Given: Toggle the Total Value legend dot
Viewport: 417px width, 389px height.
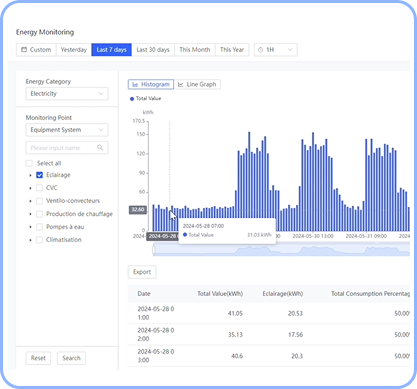Looking at the screenshot, I should tap(132, 99).
